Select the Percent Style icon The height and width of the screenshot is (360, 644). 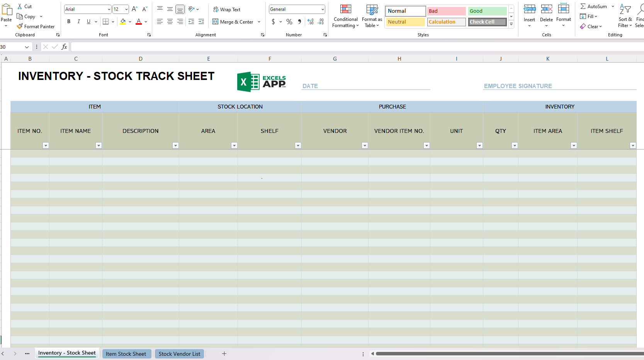[x=289, y=22]
